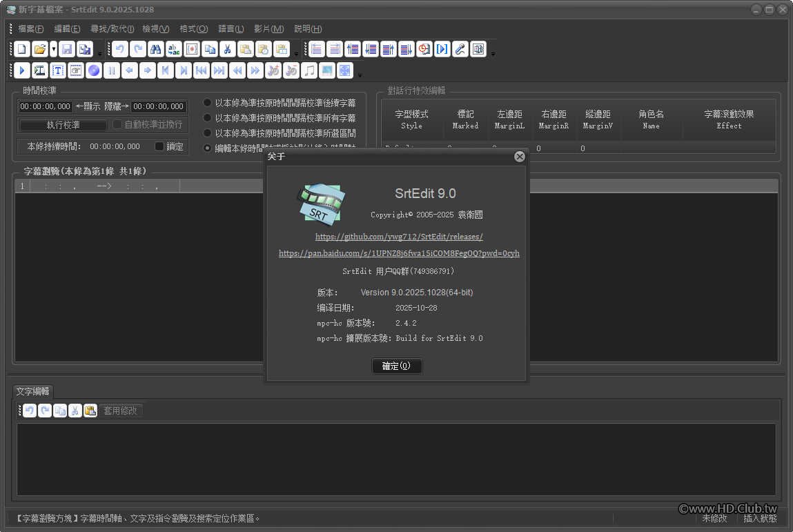Click the scissors cut icon in main toolbar

click(228, 49)
